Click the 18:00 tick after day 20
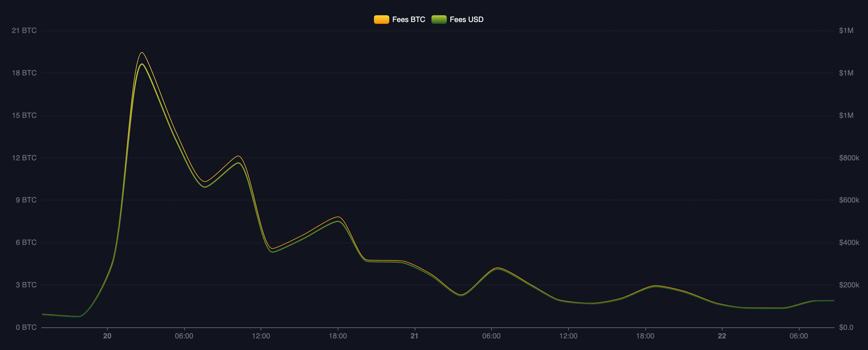The height and width of the screenshot is (350, 868). click(338, 336)
